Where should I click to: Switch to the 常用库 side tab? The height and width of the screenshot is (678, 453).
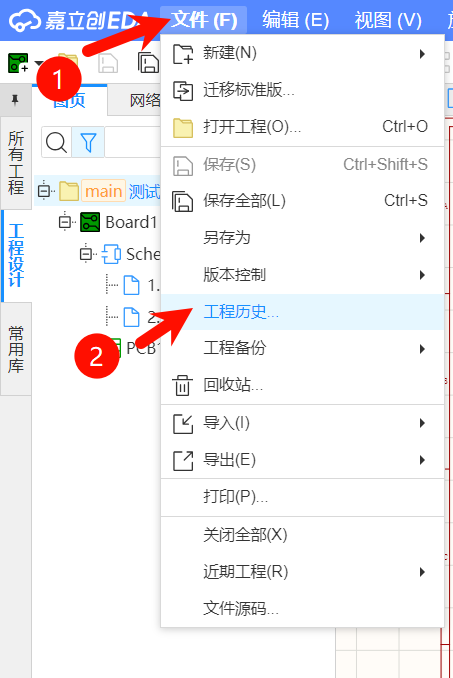click(16, 349)
